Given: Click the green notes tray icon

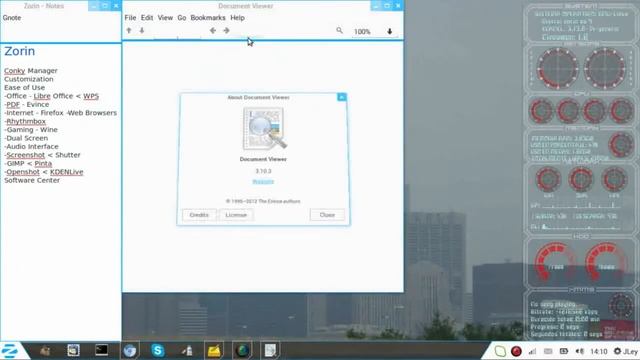Looking at the screenshot, I should (500, 351).
